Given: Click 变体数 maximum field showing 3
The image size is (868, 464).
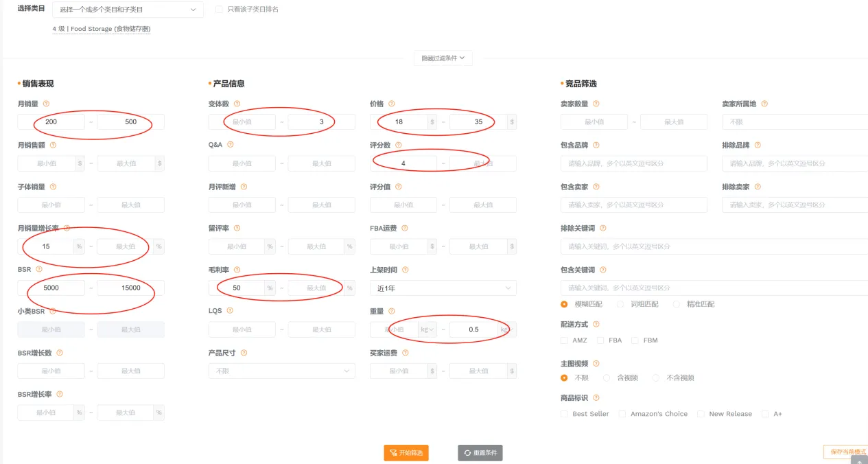Looking at the screenshot, I should coord(322,121).
